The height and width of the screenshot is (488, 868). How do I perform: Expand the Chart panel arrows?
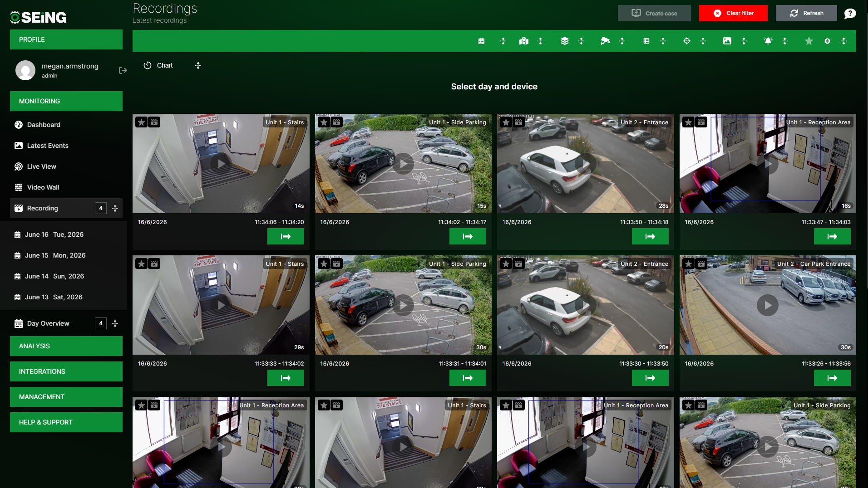pos(198,65)
